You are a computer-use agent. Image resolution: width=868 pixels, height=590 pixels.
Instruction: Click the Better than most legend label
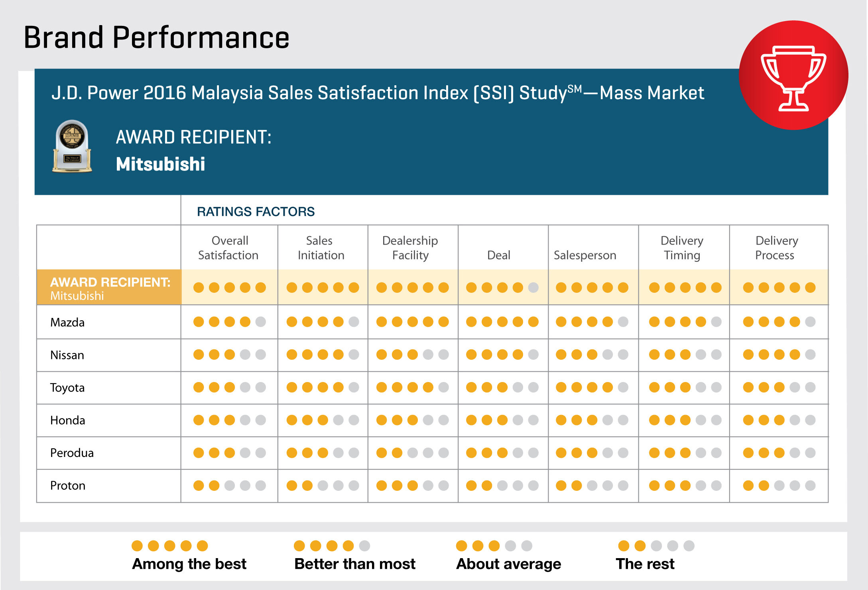pyautogui.click(x=355, y=564)
